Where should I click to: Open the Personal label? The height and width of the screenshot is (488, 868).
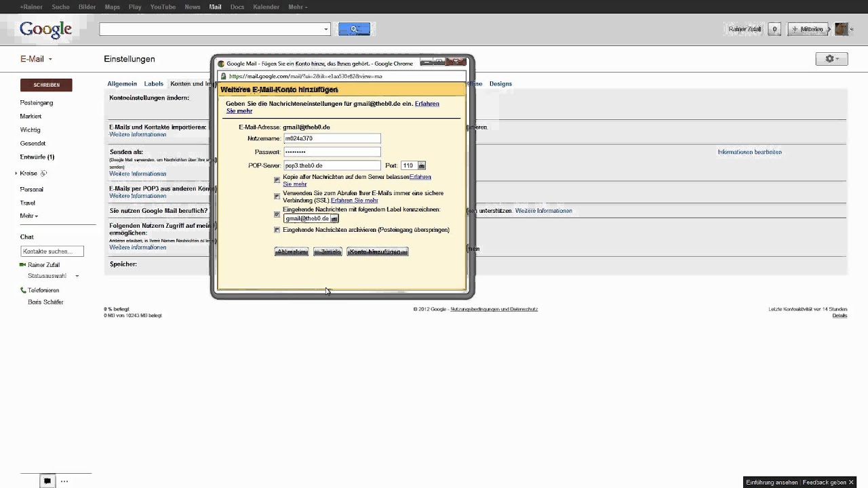[x=32, y=190]
